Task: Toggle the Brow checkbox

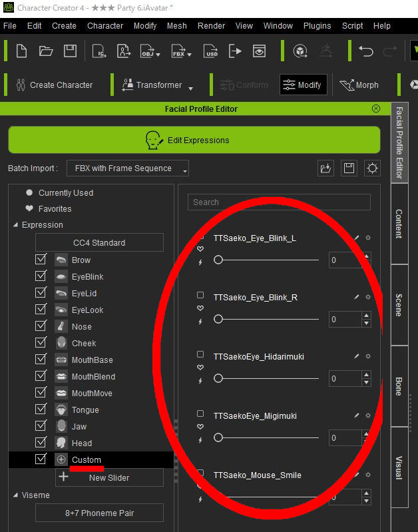Action: coord(41,260)
